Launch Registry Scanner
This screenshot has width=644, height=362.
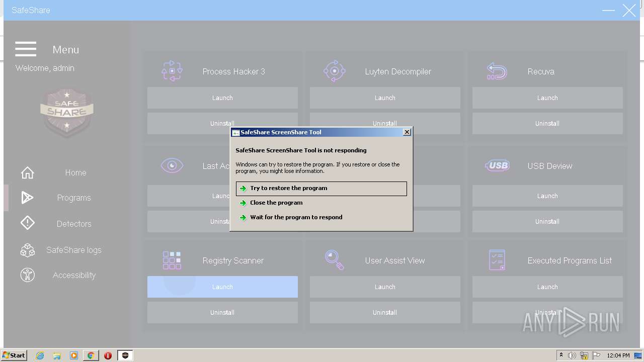(222, 287)
